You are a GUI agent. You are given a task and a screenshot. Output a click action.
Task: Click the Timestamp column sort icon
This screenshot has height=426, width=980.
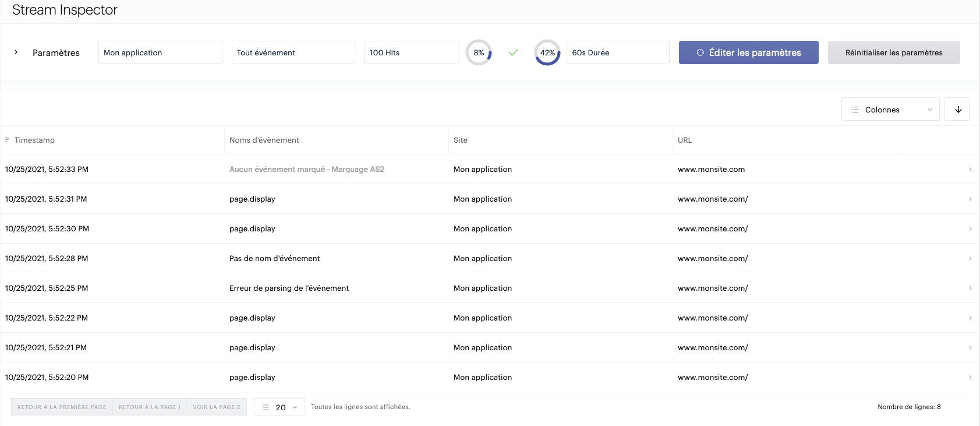(8, 140)
